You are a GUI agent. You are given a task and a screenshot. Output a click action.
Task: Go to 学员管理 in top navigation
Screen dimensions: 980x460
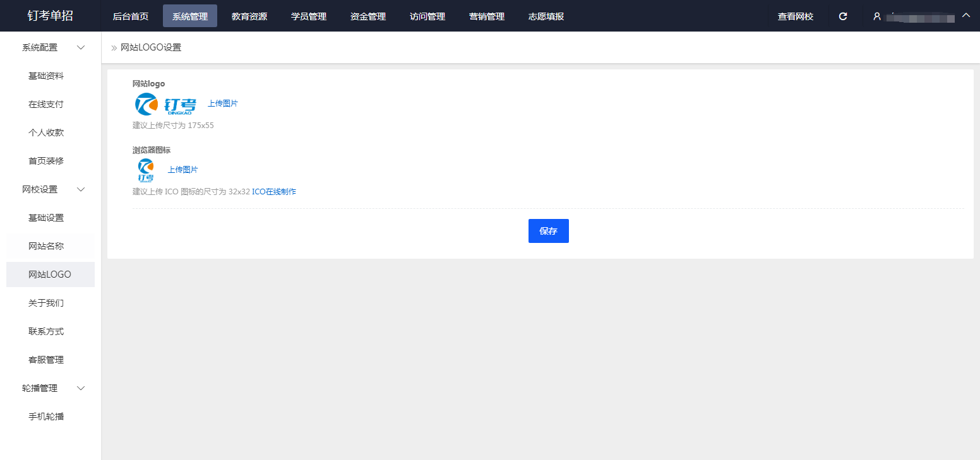309,16
